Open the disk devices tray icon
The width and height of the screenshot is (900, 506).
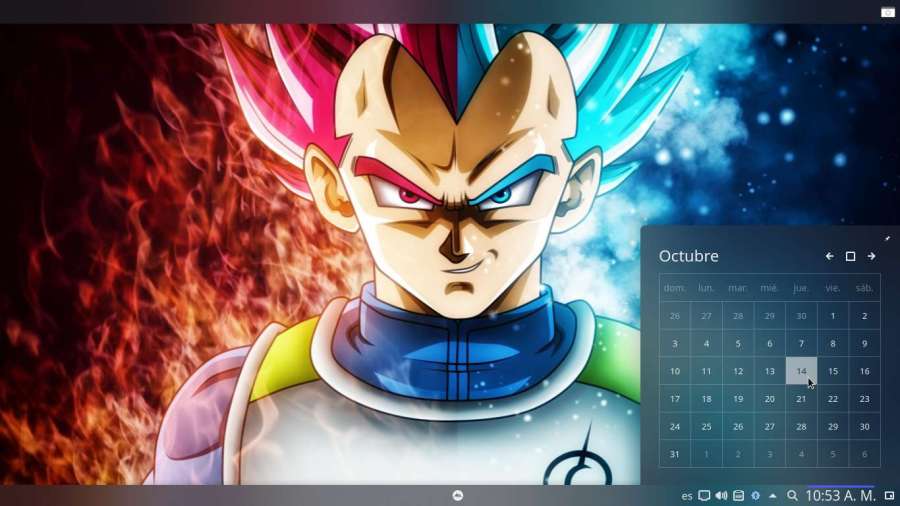tap(738, 496)
